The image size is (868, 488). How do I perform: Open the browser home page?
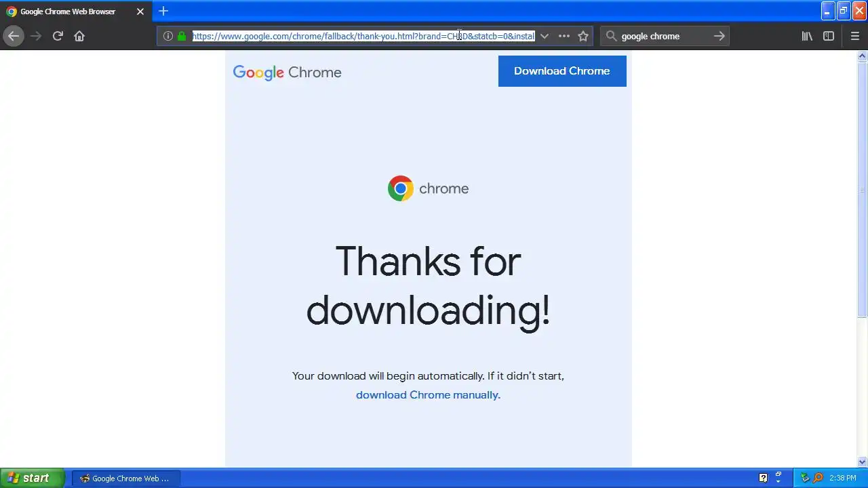(x=79, y=36)
